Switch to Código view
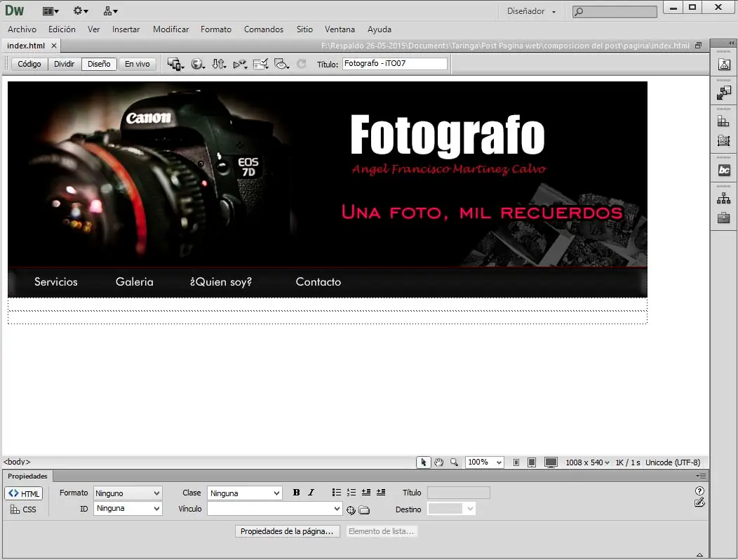Image resolution: width=738 pixels, height=560 pixels. 29,64
